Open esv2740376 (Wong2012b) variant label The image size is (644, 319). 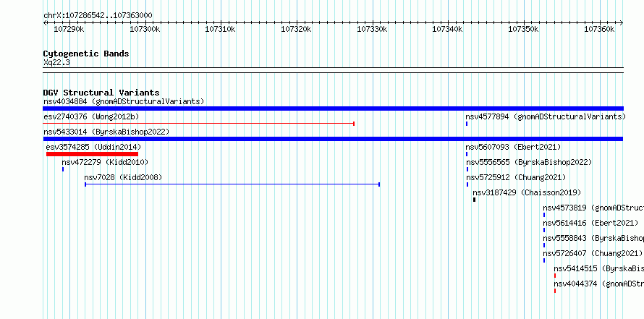coord(91,116)
